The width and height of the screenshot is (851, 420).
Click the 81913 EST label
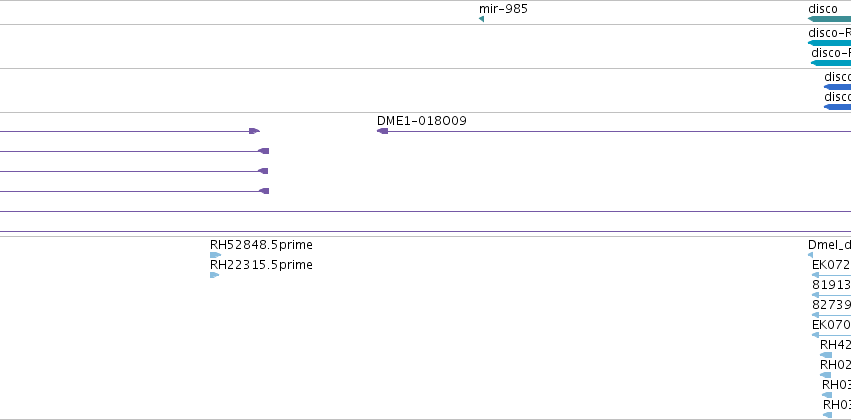[x=831, y=285]
